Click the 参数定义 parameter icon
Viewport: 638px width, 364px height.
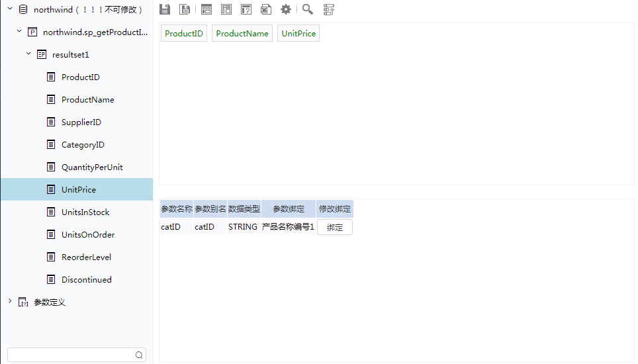pyautogui.click(x=23, y=302)
